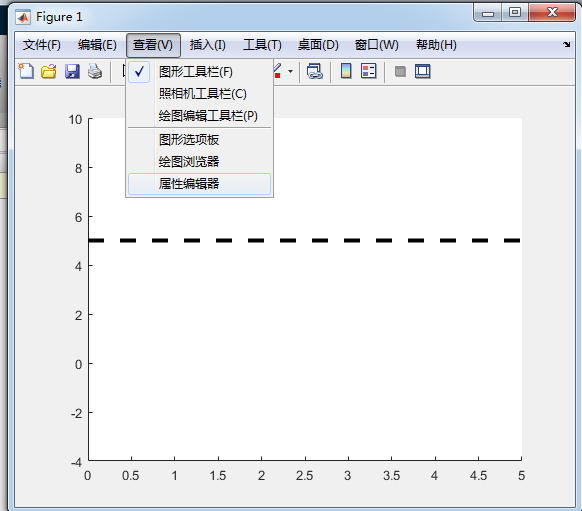Click y-axis tick label 10
Image resolution: width=582 pixels, height=511 pixels.
pos(75,119)
